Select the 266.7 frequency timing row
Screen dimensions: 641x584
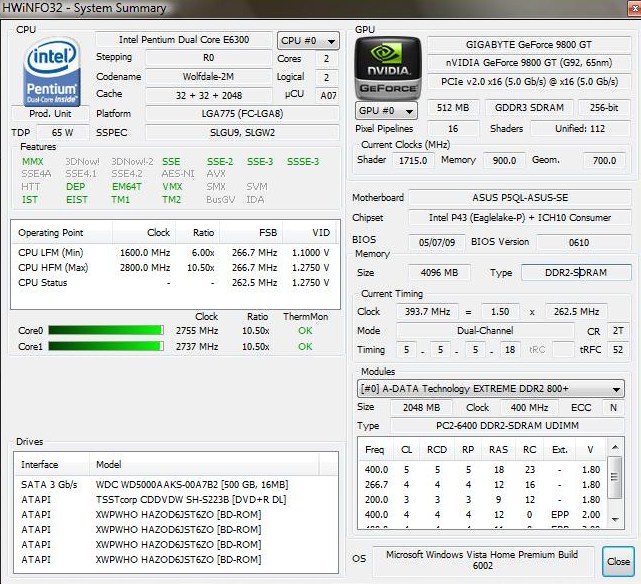click(483, 484)
